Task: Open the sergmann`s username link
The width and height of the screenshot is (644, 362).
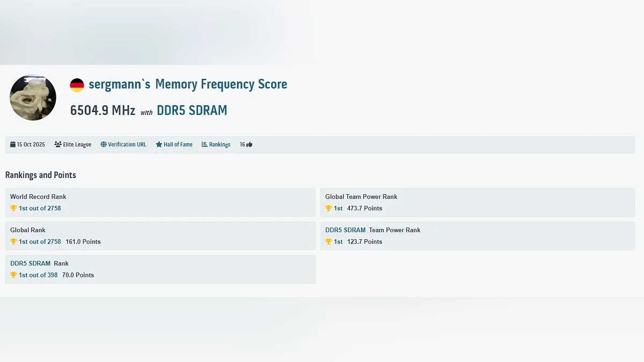Action: (120, 84)
